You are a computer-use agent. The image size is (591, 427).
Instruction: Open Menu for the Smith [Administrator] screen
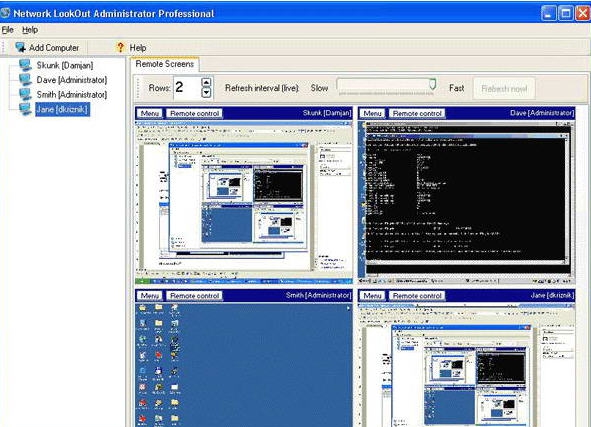click(150, 296)
